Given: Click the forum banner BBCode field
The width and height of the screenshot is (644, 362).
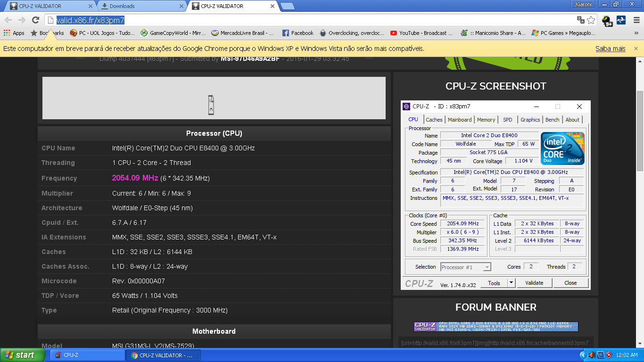Looking at the screenshot, I should click(x=495, y=343).
